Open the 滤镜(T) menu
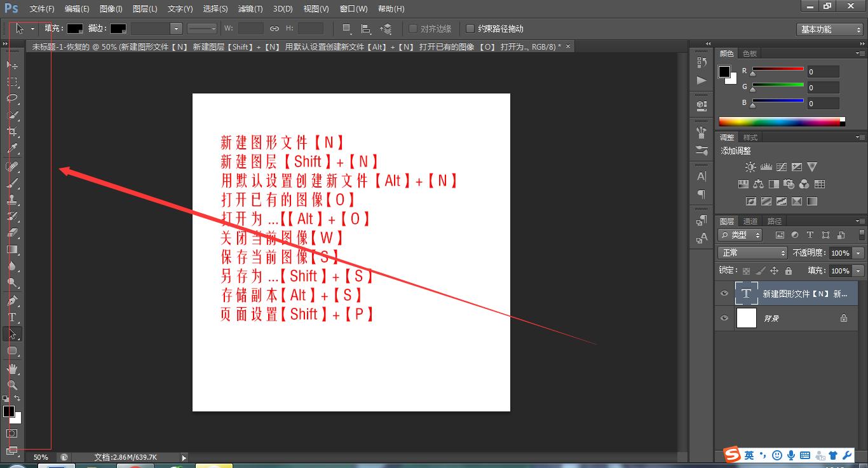Screen dimensions: 868x468 [x=250, y=9]
